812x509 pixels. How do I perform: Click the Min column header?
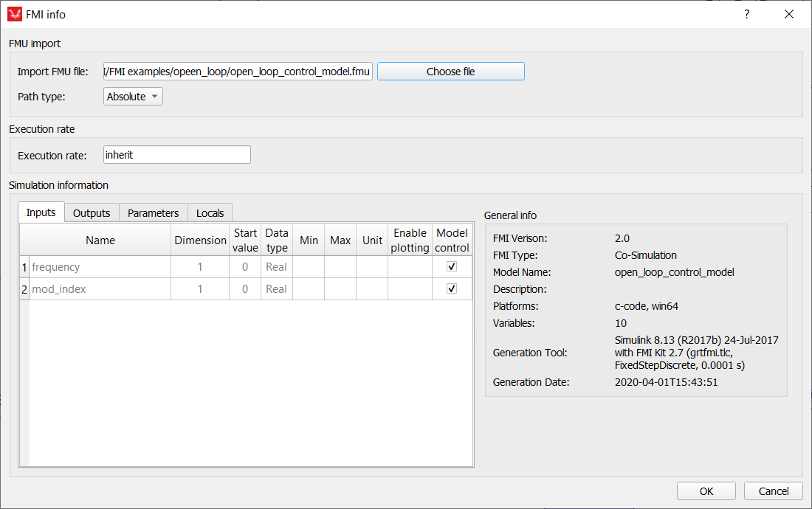(309, 240)
